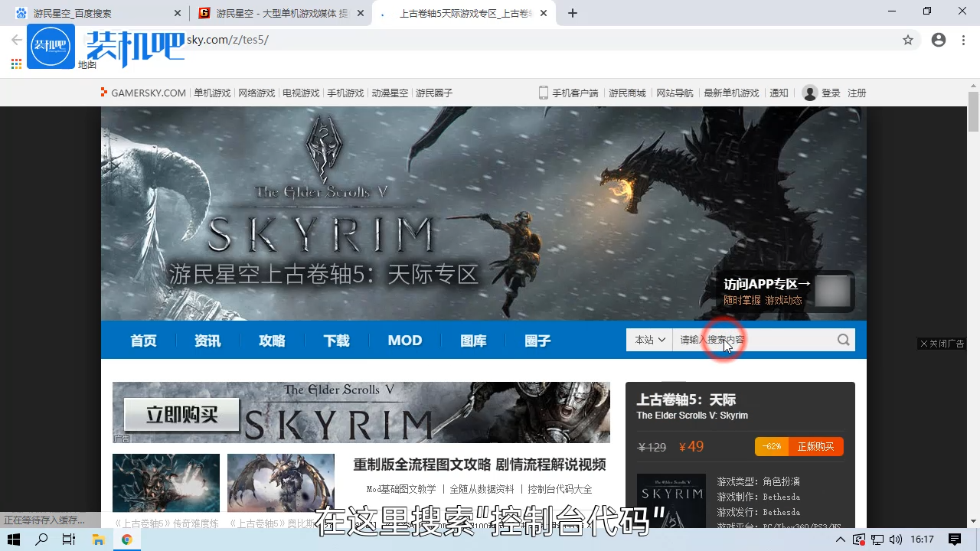Click the 请输入搜索内容 search input field
The width and height of the screenshot is (980, 551).
click(x=735, y=340)
